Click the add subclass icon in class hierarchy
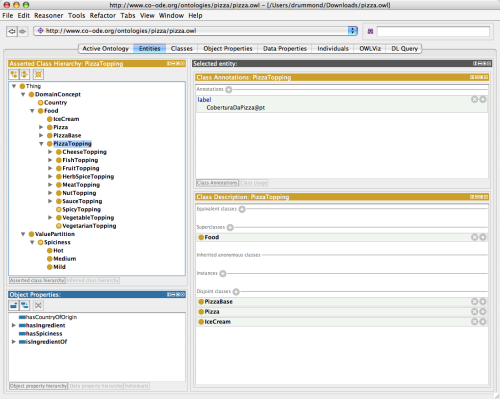 coord(14,74)
